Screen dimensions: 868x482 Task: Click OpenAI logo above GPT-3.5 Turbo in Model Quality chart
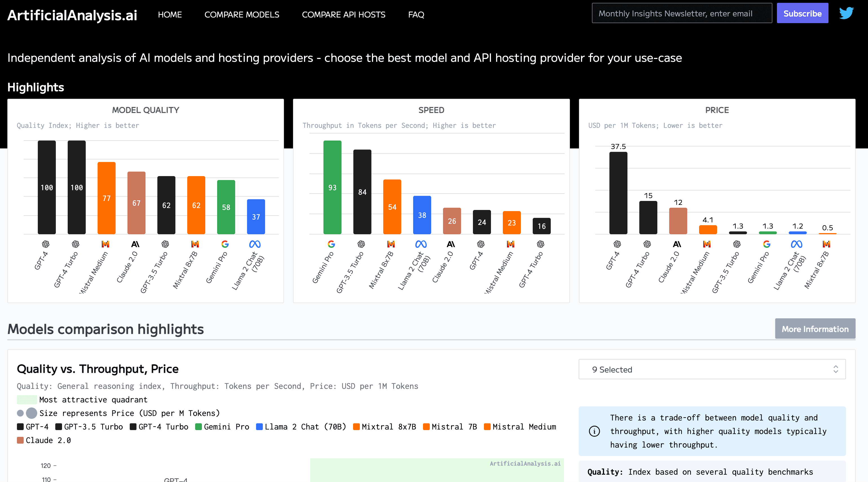click(165, 244)
